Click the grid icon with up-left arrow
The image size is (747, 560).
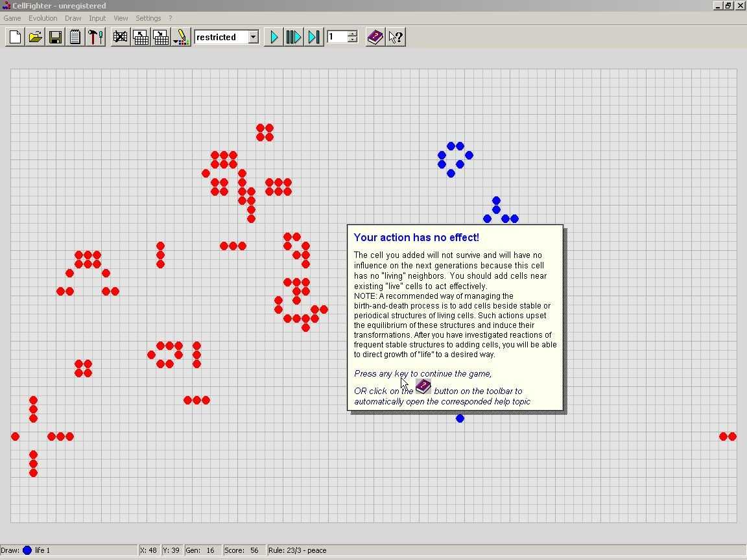tap(140, 37)
